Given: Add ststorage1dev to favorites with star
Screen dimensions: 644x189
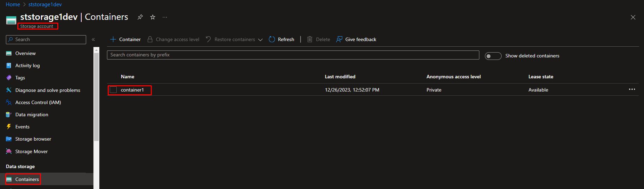Looking at the screenshot, I should coord(152,17).
